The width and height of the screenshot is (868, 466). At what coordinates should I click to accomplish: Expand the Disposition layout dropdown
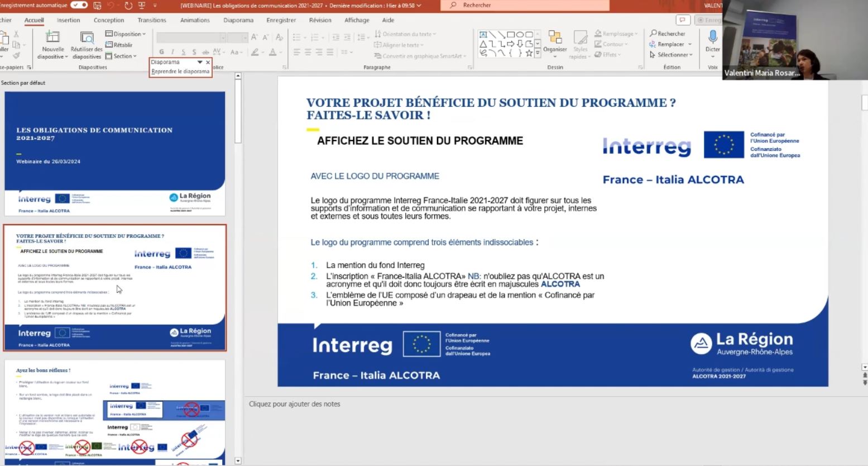point(126,34)
